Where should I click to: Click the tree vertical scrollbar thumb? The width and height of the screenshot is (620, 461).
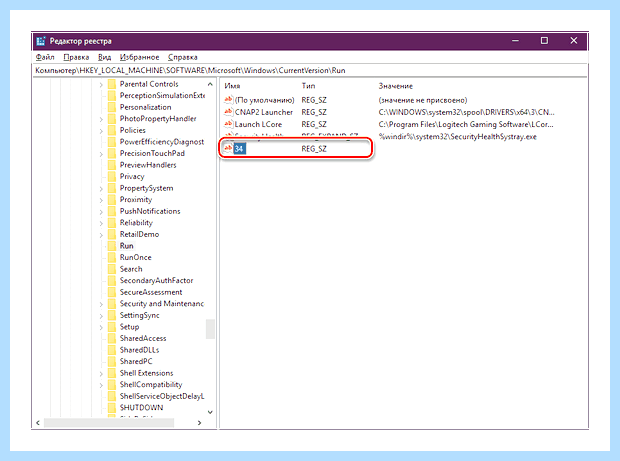(x=210, y=329)
